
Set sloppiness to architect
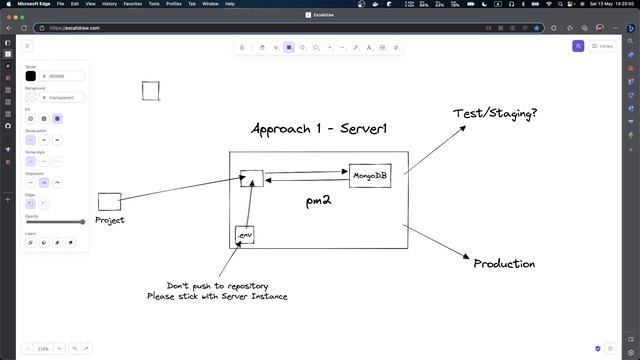tap(31, 182)
